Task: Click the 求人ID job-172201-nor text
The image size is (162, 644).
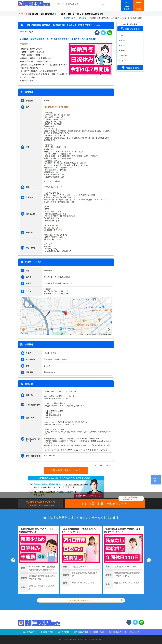Action: 103,465
